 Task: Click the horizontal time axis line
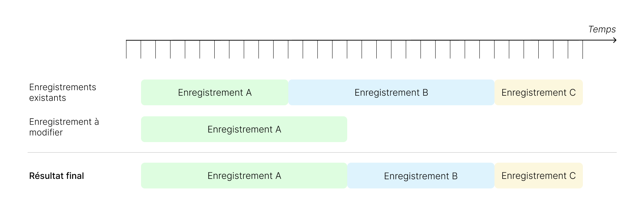point(368,40)
